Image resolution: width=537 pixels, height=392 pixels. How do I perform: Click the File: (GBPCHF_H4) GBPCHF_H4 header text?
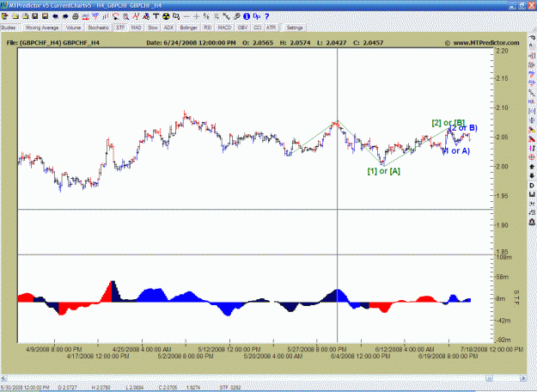click(x=53, y=43)
